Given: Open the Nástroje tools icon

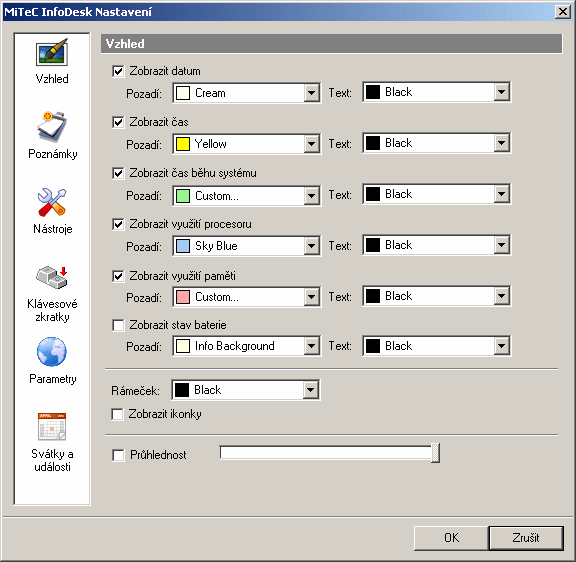Looking at the screenshot, I should point(52,202).
